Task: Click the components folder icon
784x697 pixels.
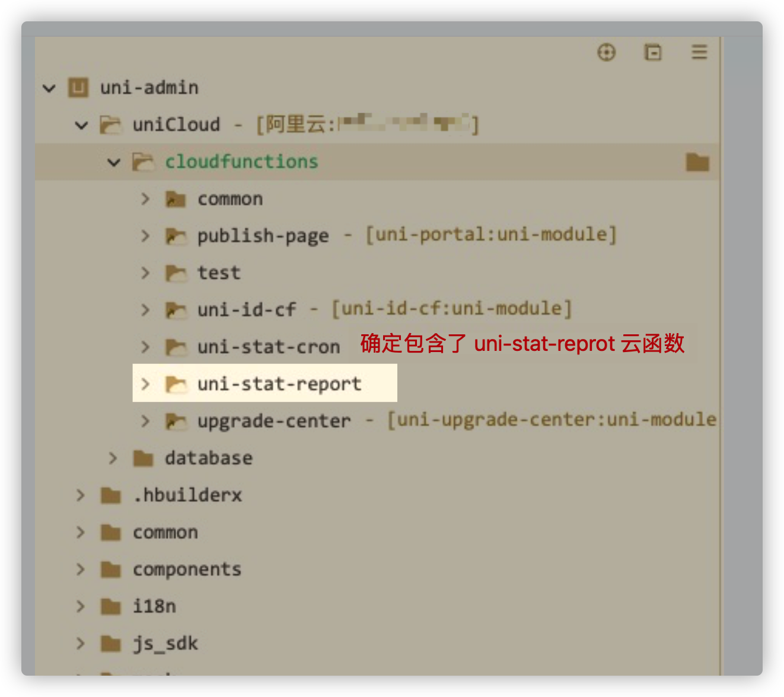Action: (111, 570)
